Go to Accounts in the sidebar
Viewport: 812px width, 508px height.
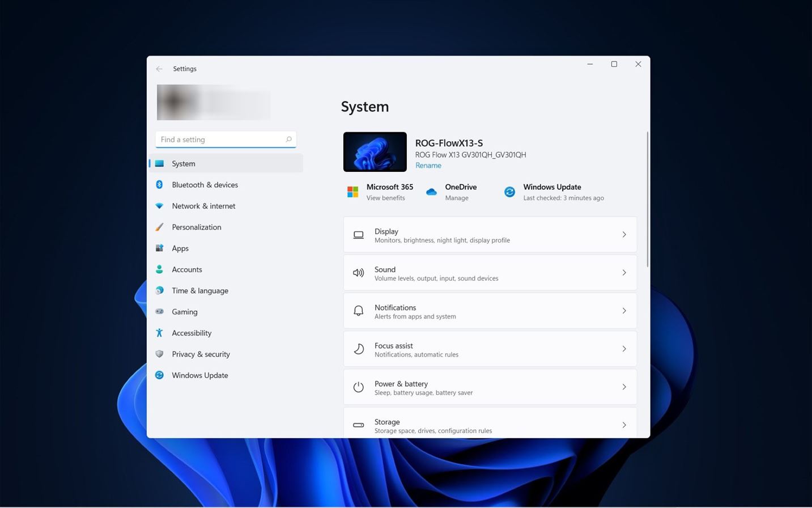tap(187, 269)
